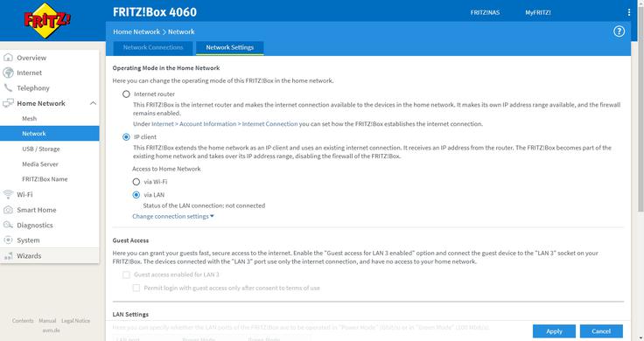Choose access via LAN

click(x=136, y=195)
